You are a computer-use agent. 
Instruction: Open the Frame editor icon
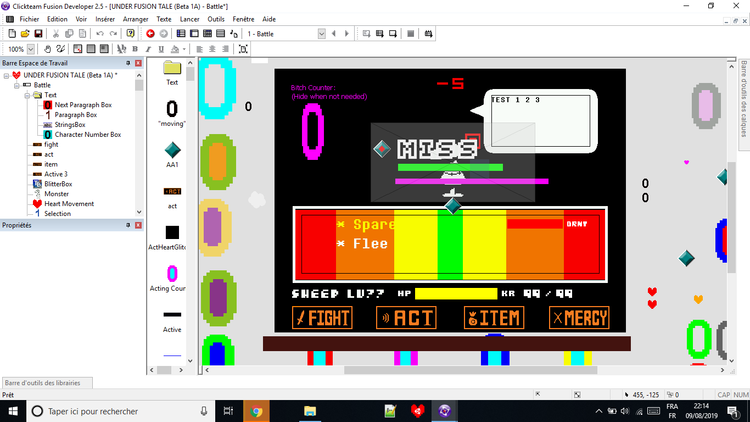click(x=194, y=33)
